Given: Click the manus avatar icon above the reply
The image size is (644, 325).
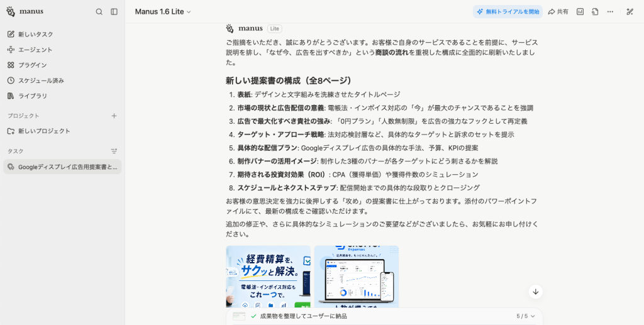Looking at the screenshot, I should [230, 29].
